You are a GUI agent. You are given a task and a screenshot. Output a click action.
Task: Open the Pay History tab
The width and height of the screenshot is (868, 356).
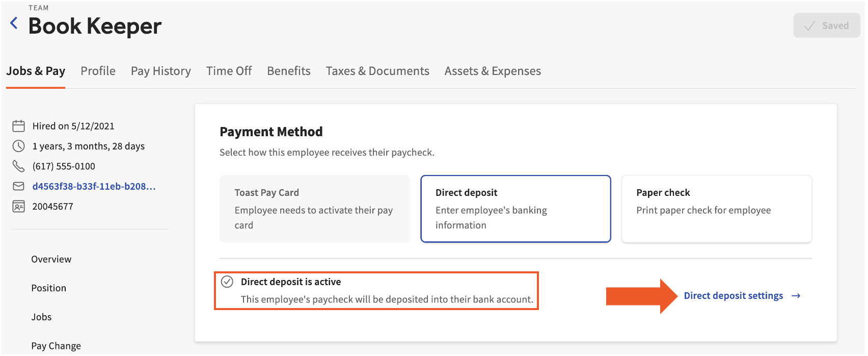pyautogui.click(x=160, y=71)
